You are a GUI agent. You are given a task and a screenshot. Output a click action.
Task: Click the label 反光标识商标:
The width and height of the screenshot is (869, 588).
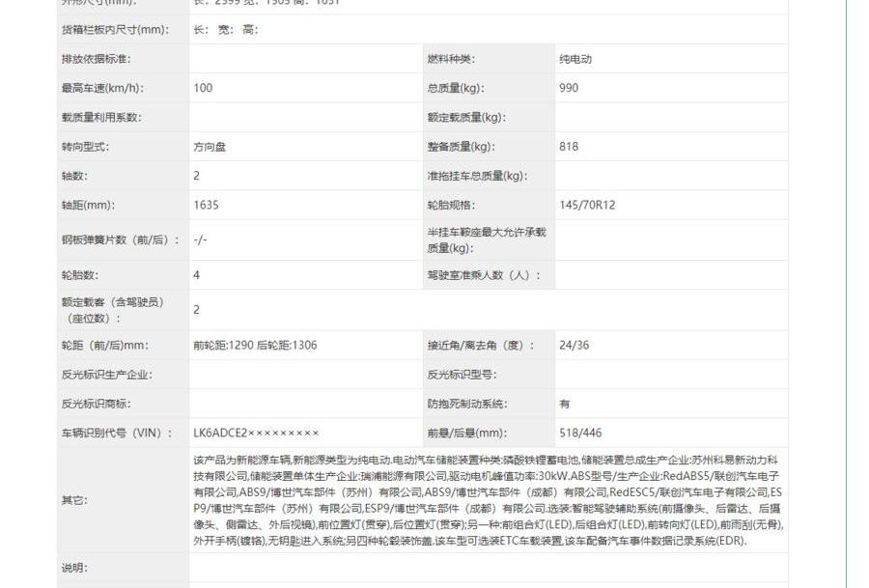[96, 404]
